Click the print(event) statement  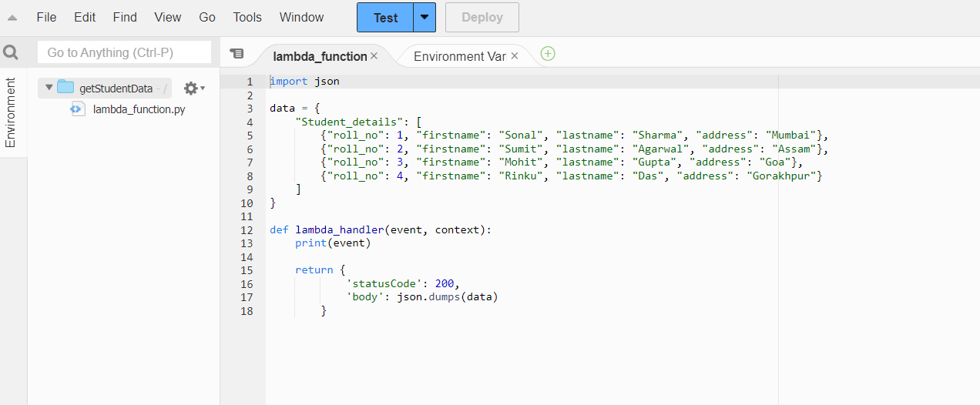[x=333, y=243]
